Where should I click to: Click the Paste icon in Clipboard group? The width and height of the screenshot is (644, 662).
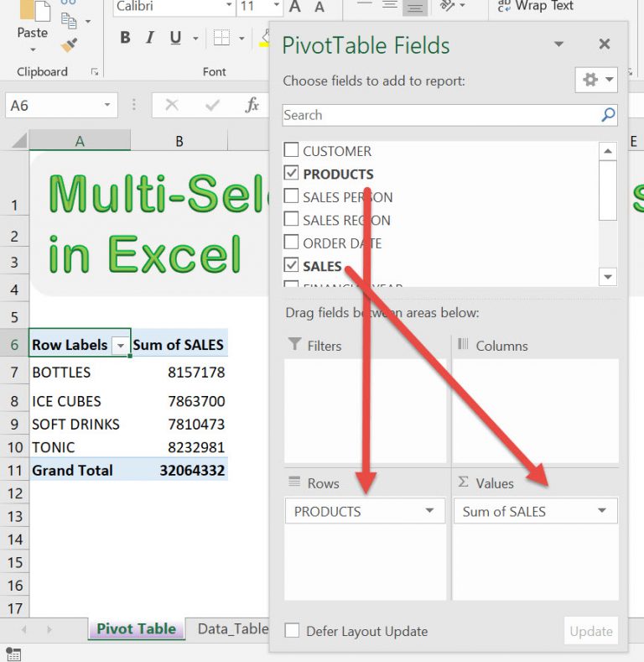pos(32,18)
